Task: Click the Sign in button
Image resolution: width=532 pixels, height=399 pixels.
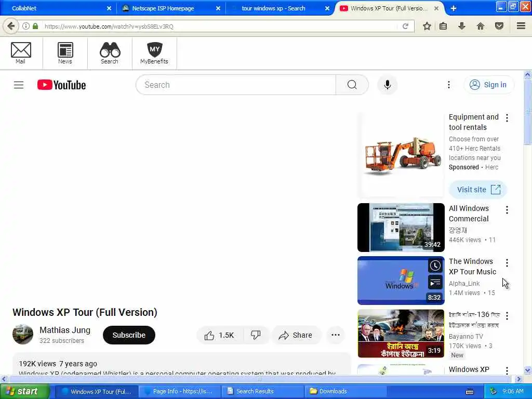Action: [488, 85]
